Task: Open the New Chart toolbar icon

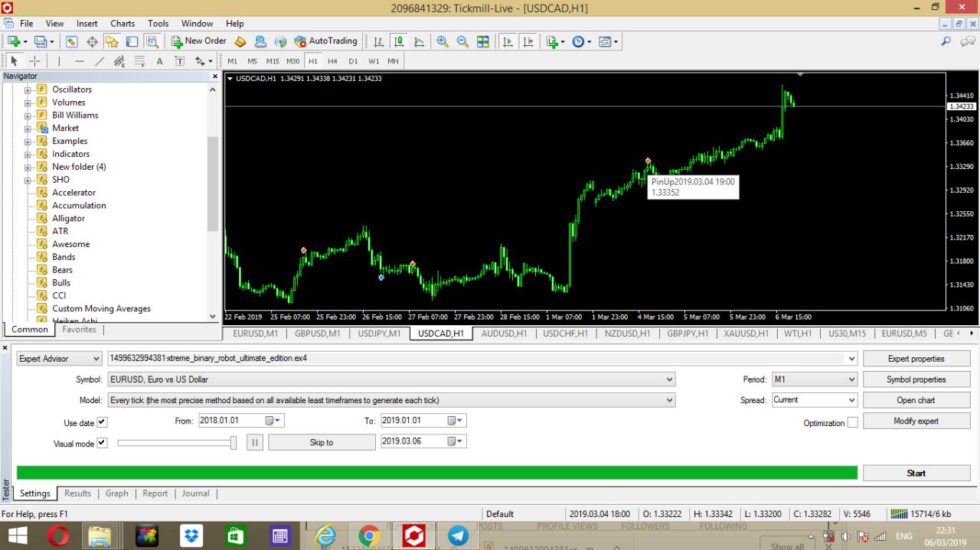Action: [x=14, y=41]
